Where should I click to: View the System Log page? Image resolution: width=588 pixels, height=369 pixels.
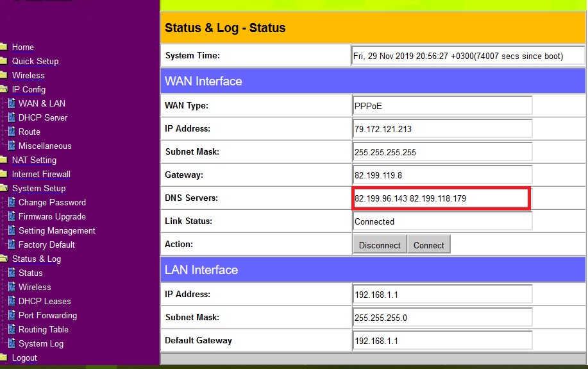pos(41,344)
